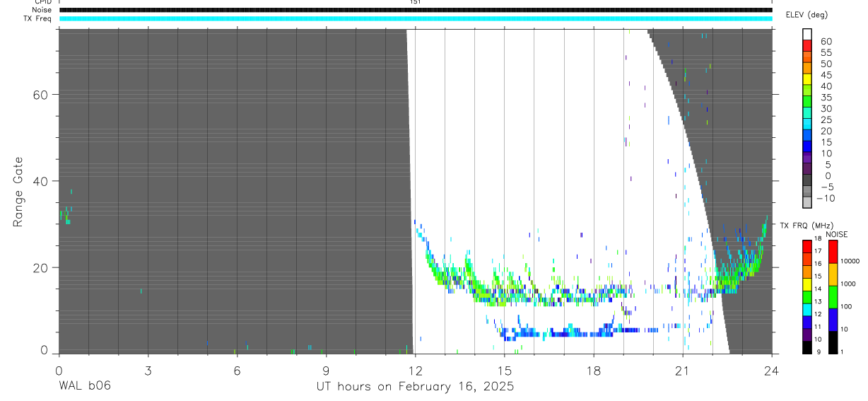Click the UT hours on February 16 title
Screen dimensions: 868x401
tap(415, 387)
